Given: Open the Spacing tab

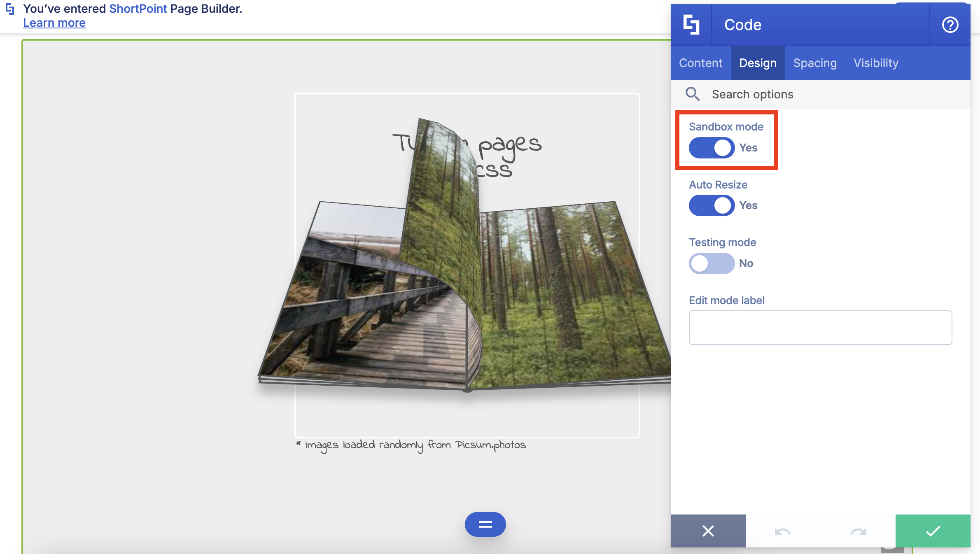Looking at the screenshot, I should pos(814,63).
